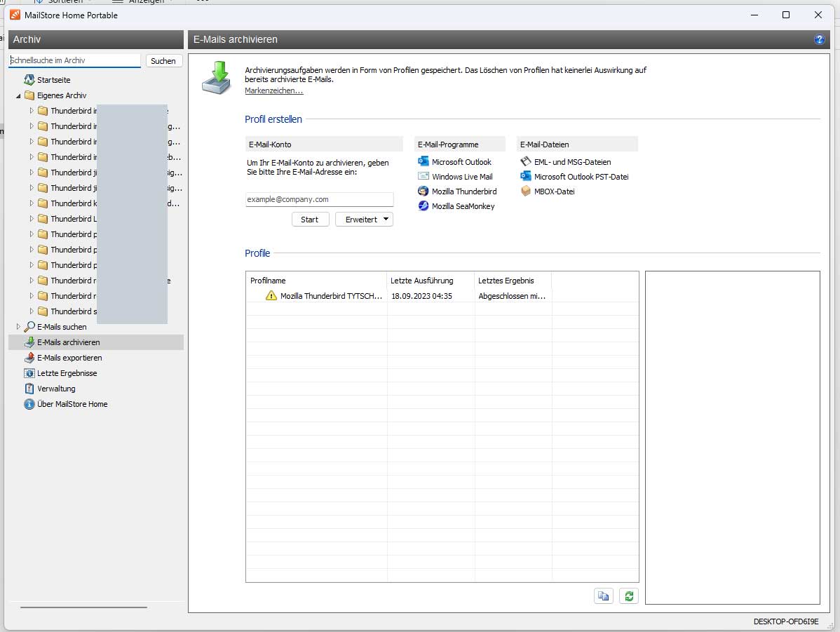Image resolution: width=840 pixels, height=632 pixels.
Task: Expand the Thunderbird k folder arrow
Action: pyautogui.click(x=31, y=203)
